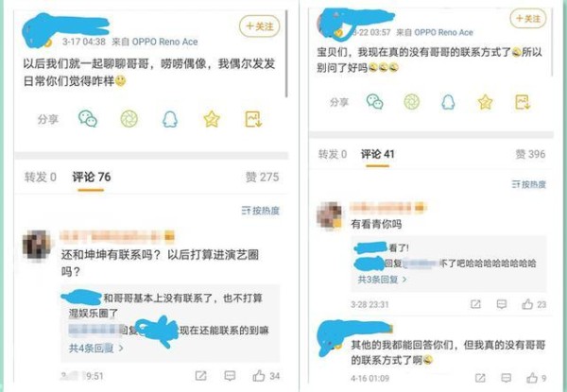This screenshot has height=392, width=567.
Task: Expand 共3条回复 replies
Action: (x=382, y=280)
